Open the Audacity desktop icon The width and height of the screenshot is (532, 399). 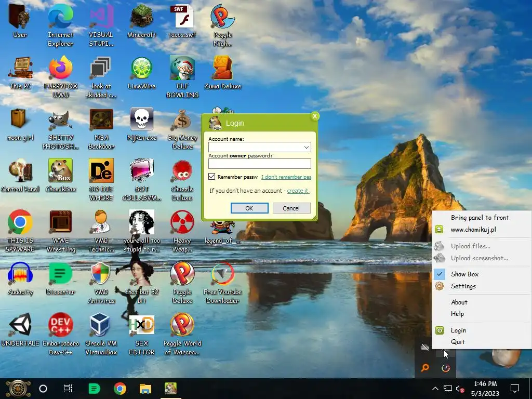coord(20,273)
